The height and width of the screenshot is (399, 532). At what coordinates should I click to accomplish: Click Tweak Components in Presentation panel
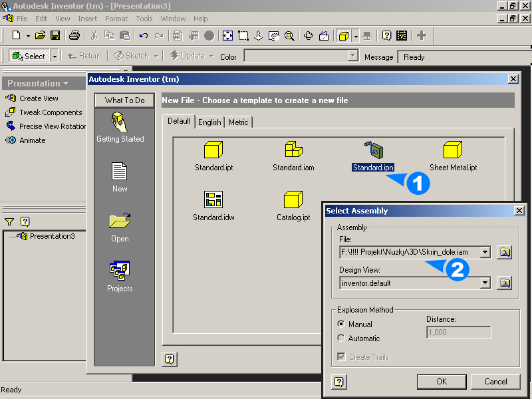click(43, 112)
